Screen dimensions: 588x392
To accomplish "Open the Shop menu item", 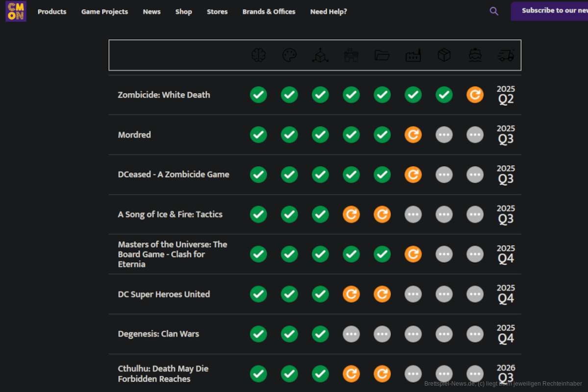I will [x=184, y=12].
